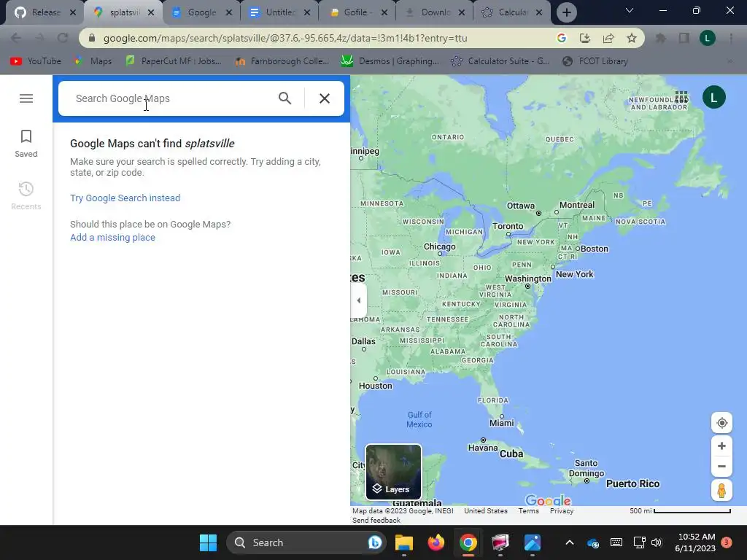Click United States region link

click(x=485, y=511)
